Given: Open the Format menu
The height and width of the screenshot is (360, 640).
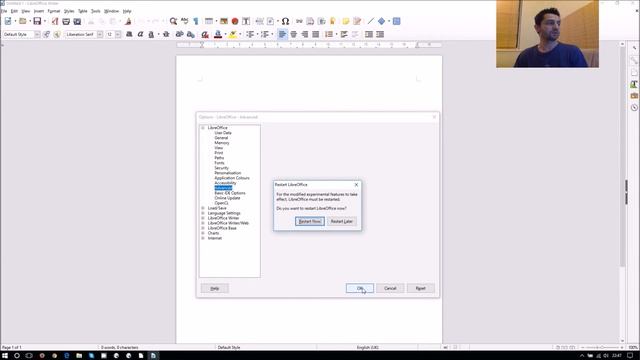Looking at the screenshot, I should [54, 11].
